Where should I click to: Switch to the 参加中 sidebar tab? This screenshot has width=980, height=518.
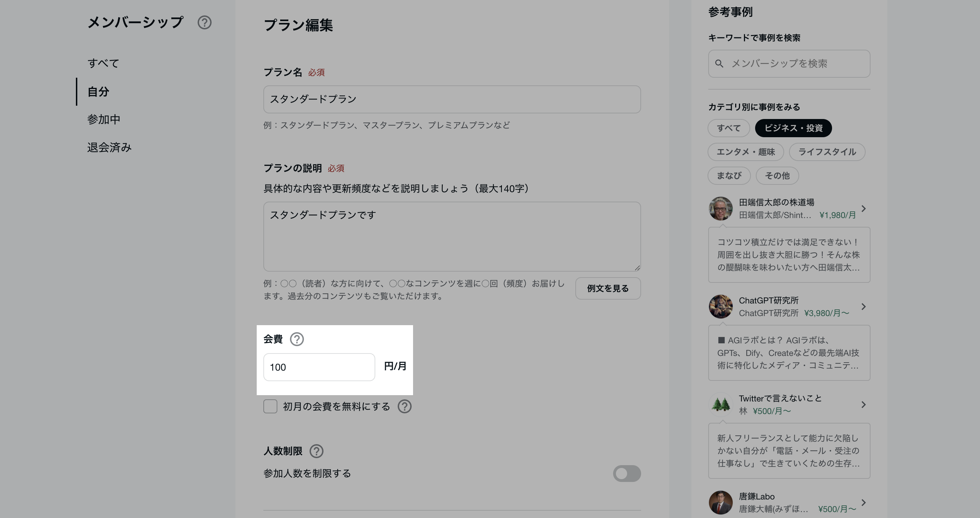104,119
